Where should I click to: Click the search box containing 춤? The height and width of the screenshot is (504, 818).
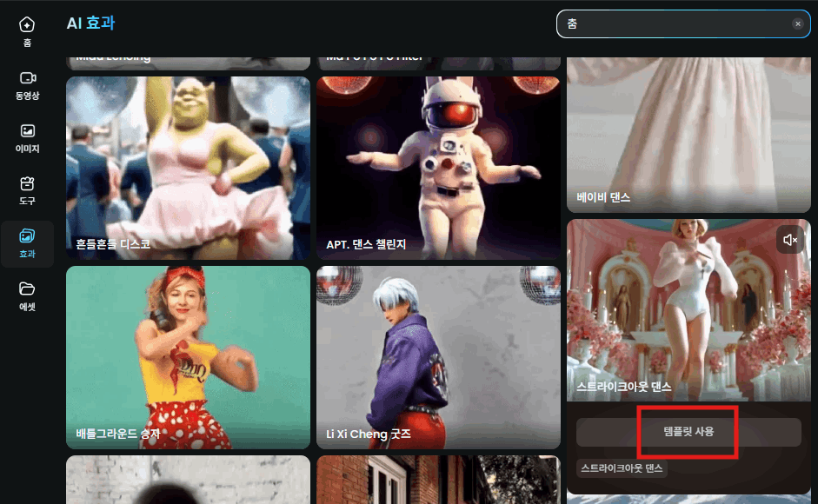(683, 24)
